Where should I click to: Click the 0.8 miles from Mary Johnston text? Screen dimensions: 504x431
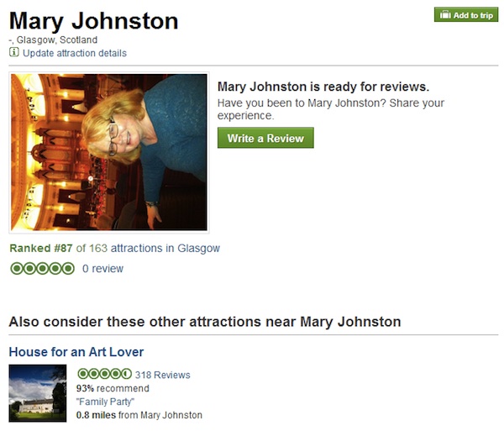(139, 415)
